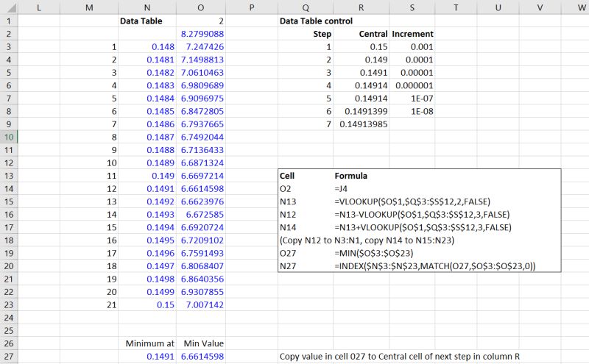Click the 'Data Table' label cell
The width and height of the screenshot is (589, 364).
click(147, 21)
